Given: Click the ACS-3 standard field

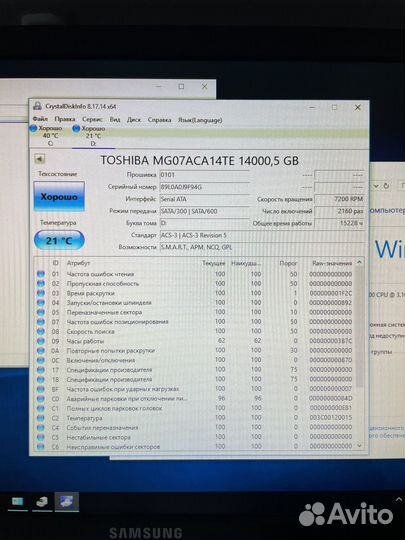Looking at the screenshot, I should click(262, 235).
